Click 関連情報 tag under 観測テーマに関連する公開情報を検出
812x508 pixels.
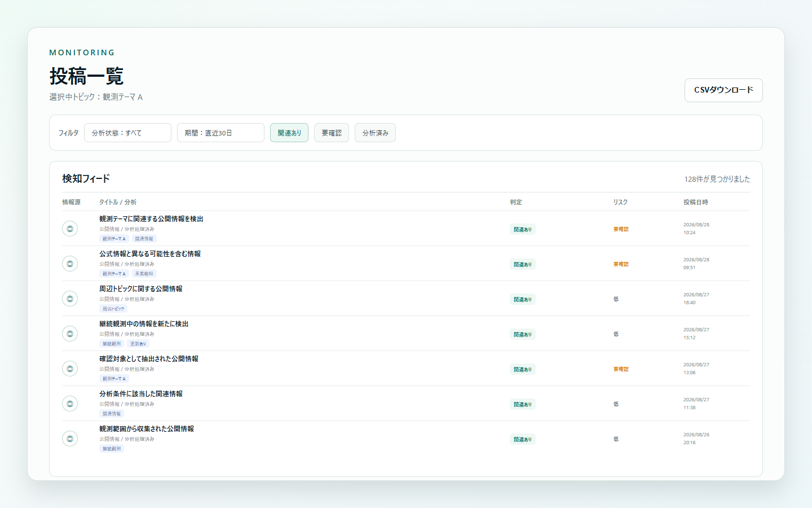144,239
